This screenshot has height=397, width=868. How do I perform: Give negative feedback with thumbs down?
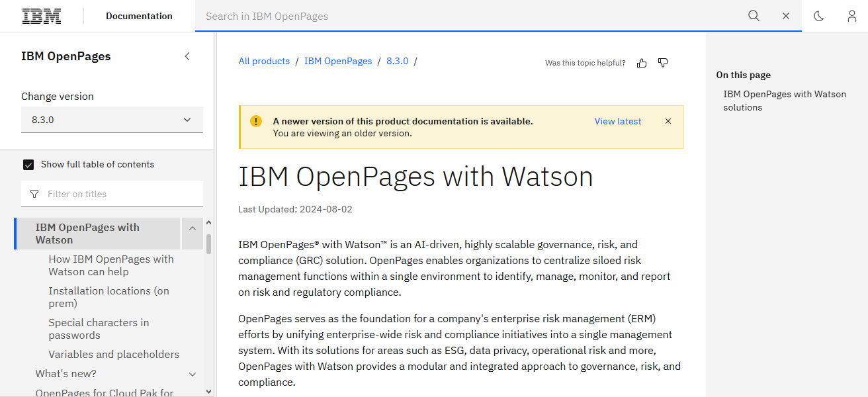[662, 62]
